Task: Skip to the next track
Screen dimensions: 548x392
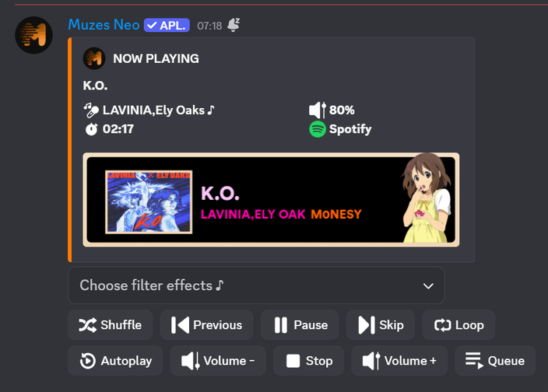Action: pyautogui.click(x=381, y=325)
